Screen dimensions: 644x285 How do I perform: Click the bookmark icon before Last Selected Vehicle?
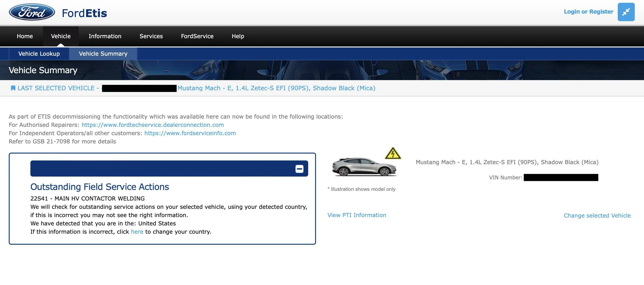point(13,88)
